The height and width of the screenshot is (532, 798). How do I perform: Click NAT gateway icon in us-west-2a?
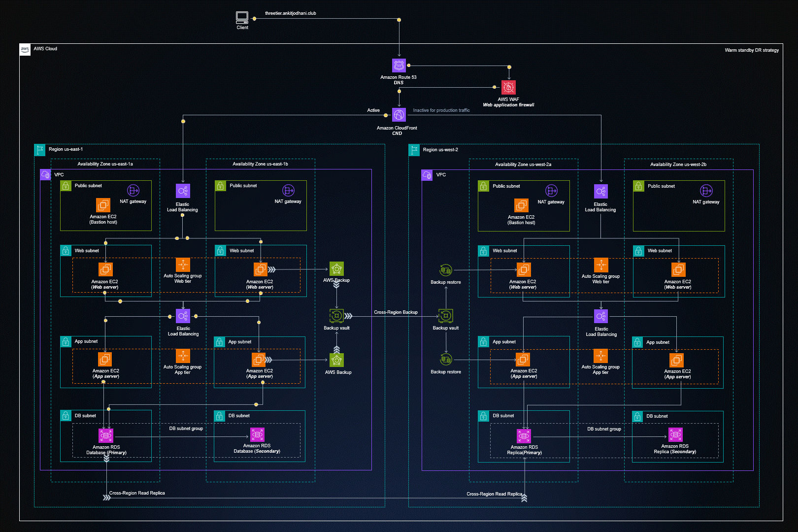click(x=552, y=191)
